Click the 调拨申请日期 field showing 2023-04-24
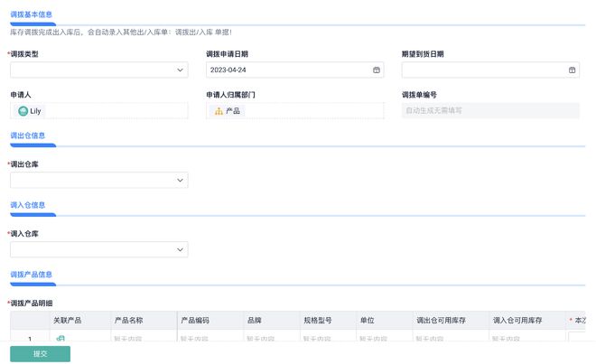The height and width of the screenshot is (364, 596). point(295,70)
